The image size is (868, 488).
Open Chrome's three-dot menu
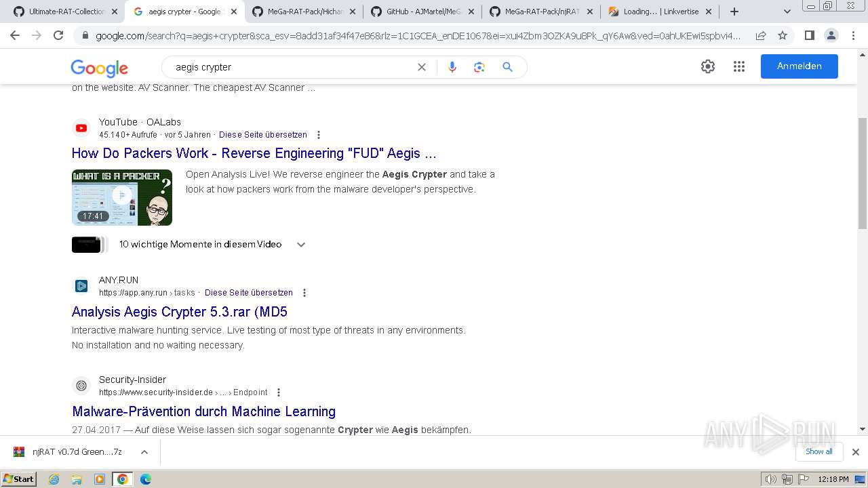pos(852,35)
